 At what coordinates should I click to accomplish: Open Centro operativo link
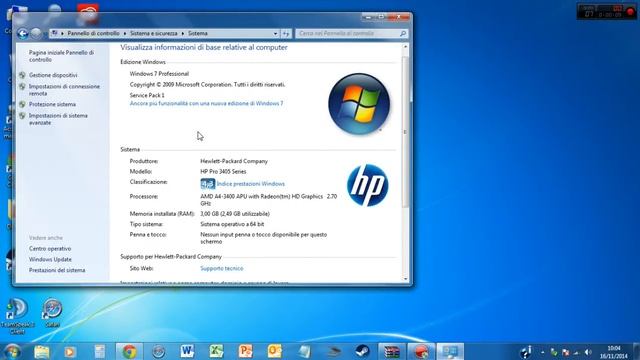(x=50, y=249)
